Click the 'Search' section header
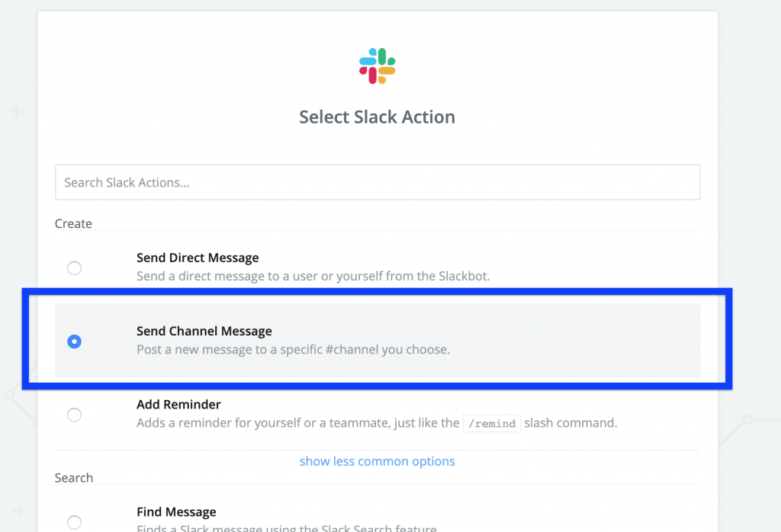This screenshot has height=532, width=781. pos(74,477)
